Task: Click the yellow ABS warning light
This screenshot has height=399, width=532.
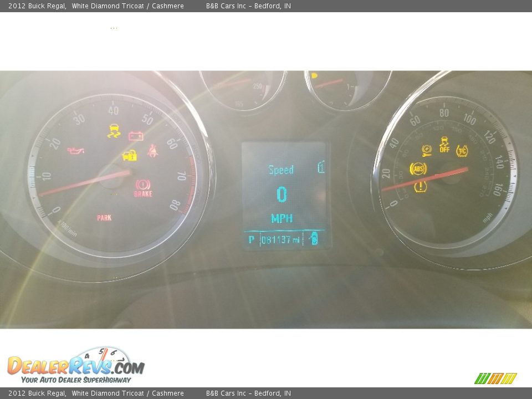Action: pos(418,168)
